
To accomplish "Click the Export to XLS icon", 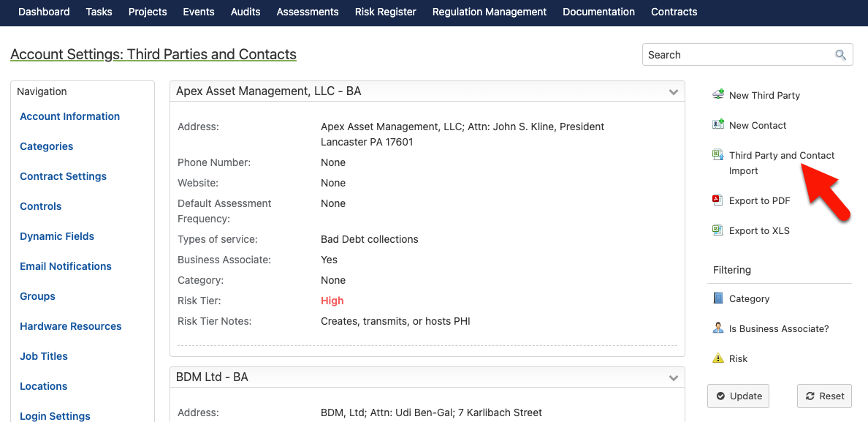I will pyautogui.click(x=718, y=230).
